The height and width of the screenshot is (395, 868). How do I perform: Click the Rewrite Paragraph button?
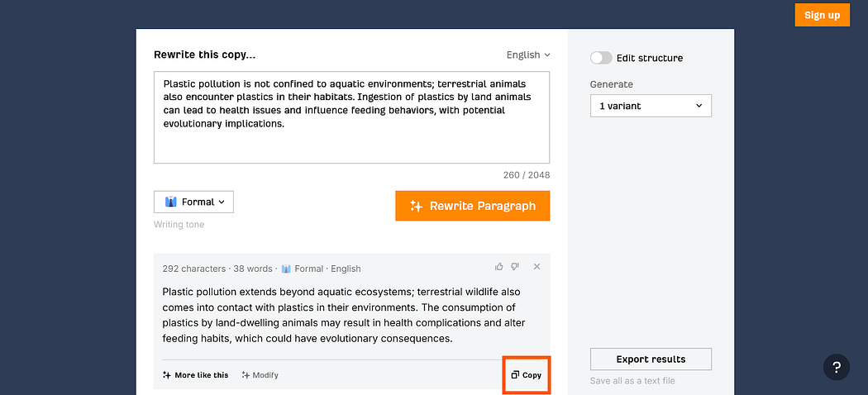472,206
